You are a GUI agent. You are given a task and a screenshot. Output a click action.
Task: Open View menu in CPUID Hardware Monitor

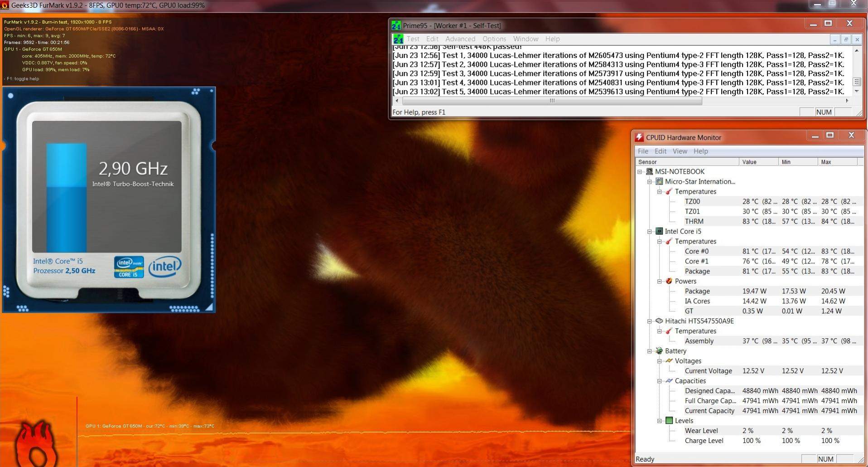click(x=680, y=151)
